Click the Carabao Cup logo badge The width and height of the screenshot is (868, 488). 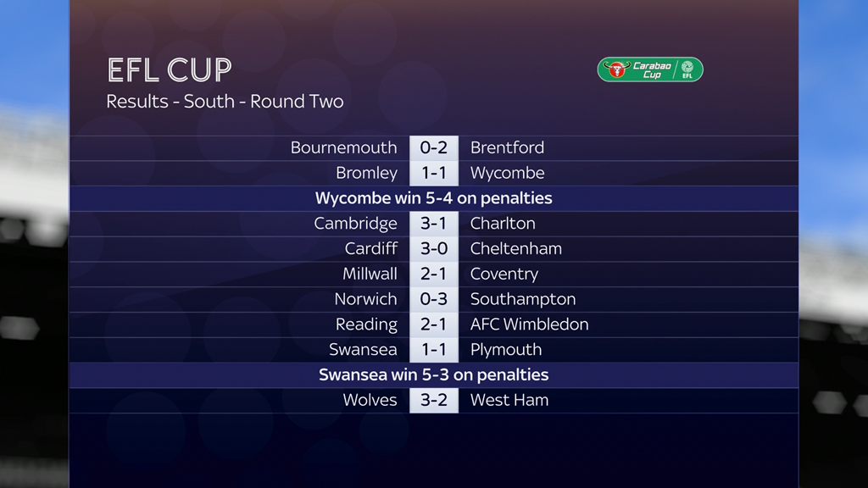[650, 69]
